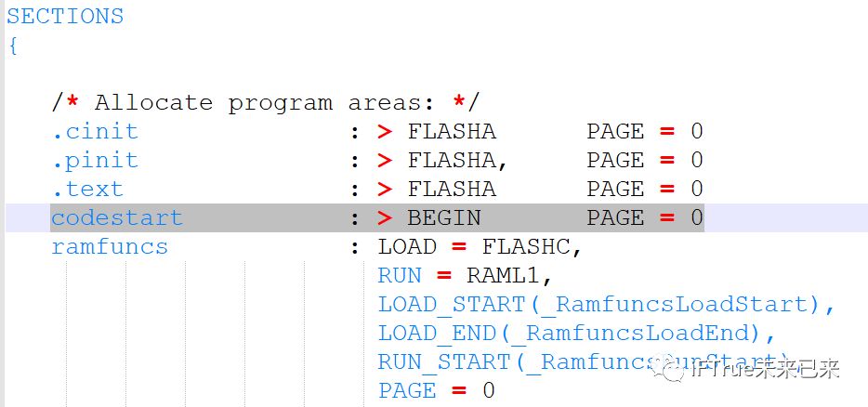Viewport: 868px width, 407px height.
Task: Click the RUN keyword before RAML1
Action: 400,276
